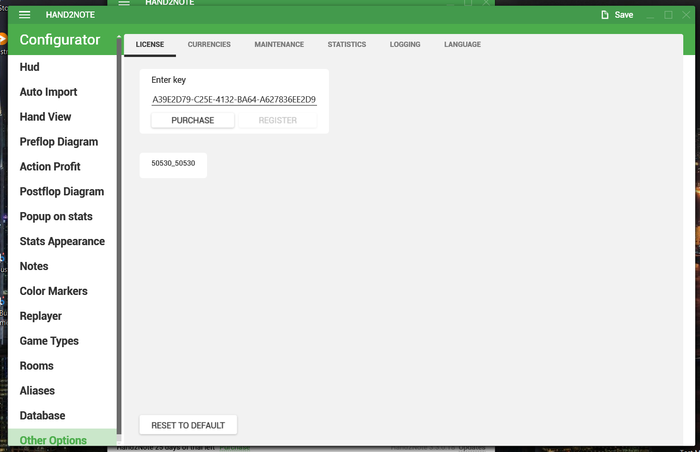Switch to the License tab
The image size is (700, 452).
click(x=150, y=45)
